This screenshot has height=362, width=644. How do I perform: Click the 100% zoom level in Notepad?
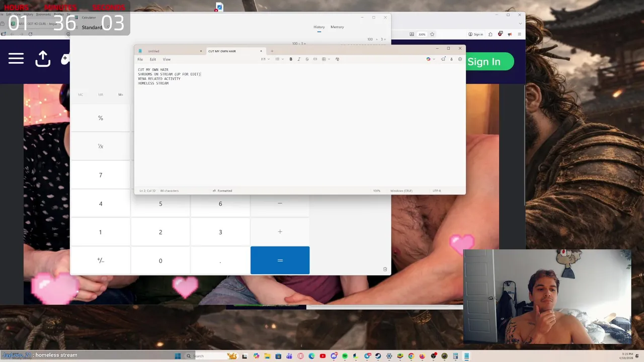[x=376, y=191]
